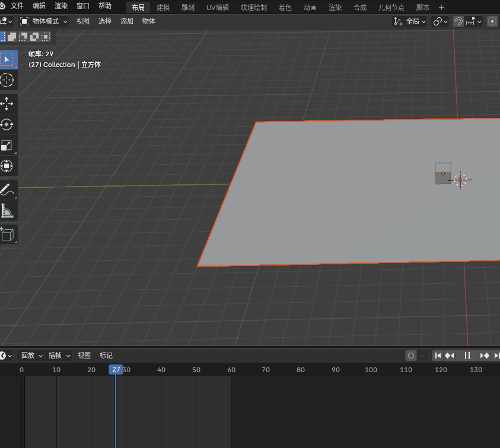500x448 pixels.
Task: Click the 3D cursor in the viewport
Action: pos(460,180)
